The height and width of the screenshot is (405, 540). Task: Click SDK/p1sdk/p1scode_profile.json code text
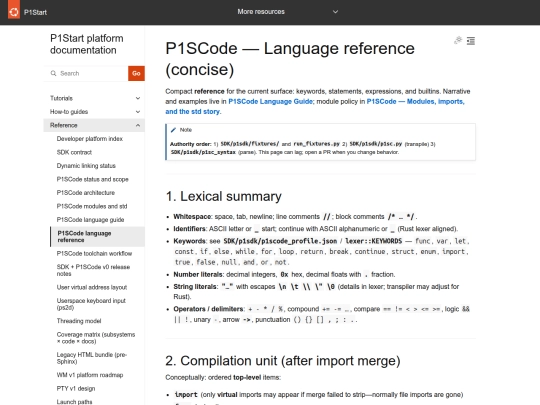pyautogui.click(x=280, y=241)
